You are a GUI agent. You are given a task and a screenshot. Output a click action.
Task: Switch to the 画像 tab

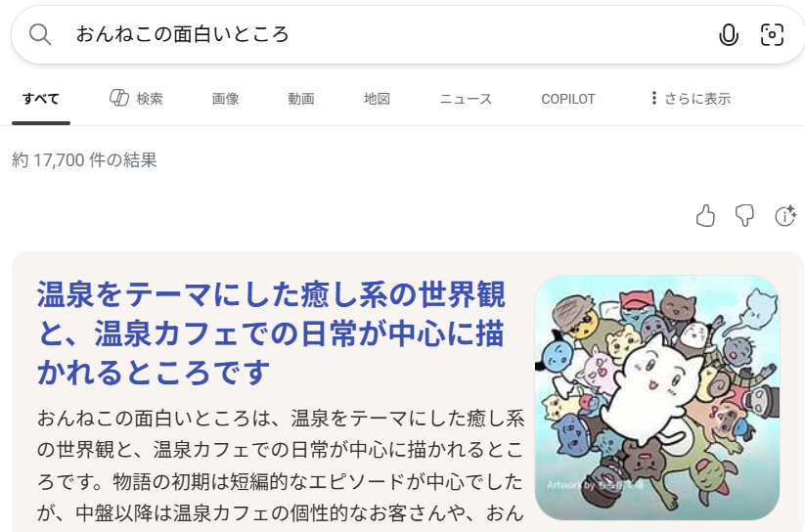point(225,99)
